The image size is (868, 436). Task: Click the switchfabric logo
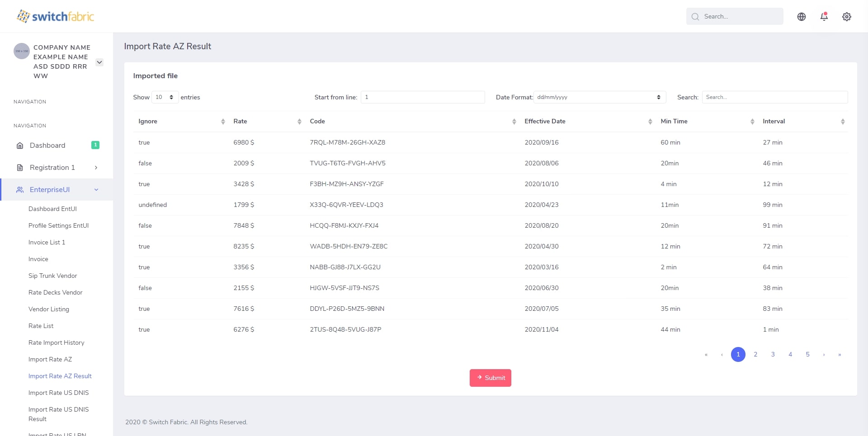(x=56, y=17)
